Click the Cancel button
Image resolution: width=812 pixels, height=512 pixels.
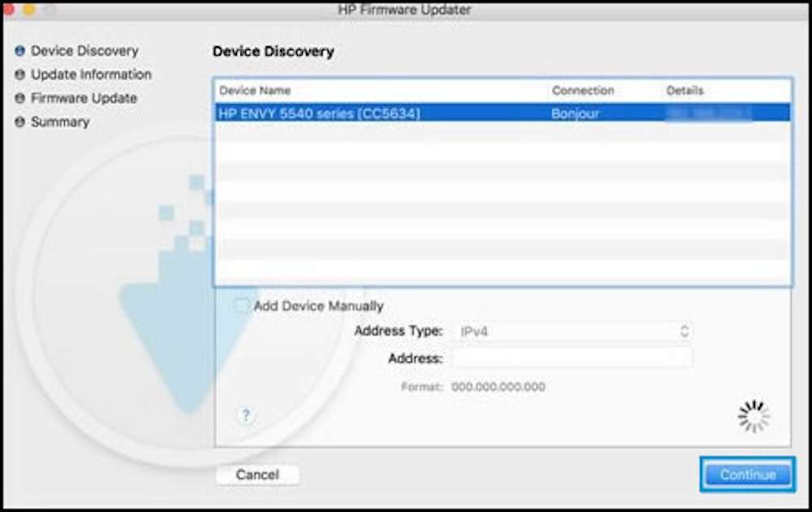[257, 475]
